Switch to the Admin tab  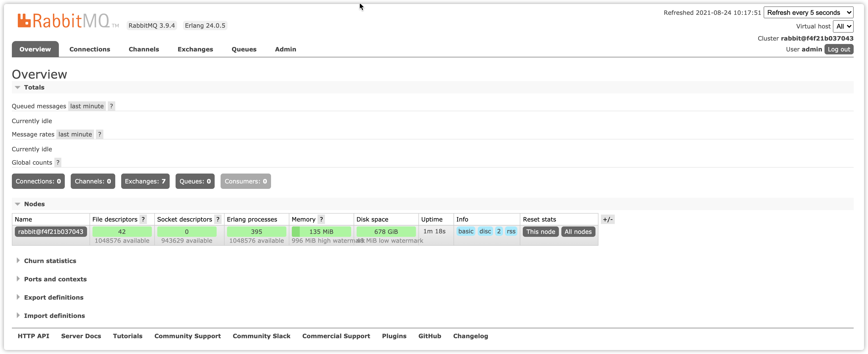pyautogui.click(x=285, y=49)
